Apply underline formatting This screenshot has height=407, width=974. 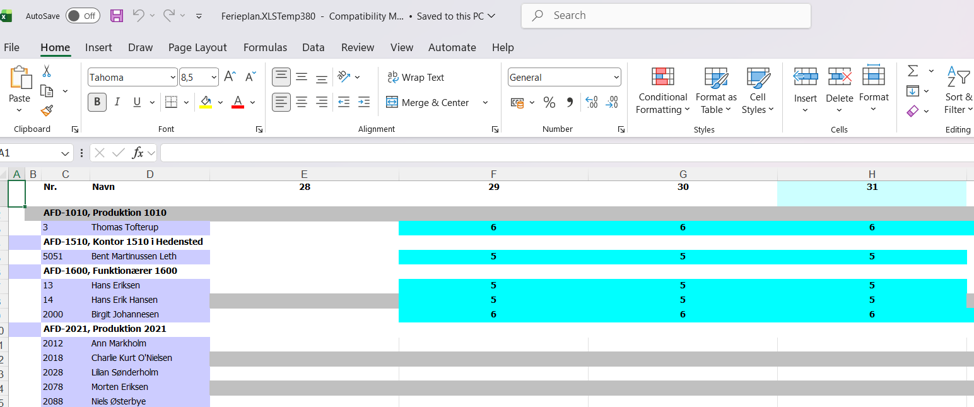point(136,102)
